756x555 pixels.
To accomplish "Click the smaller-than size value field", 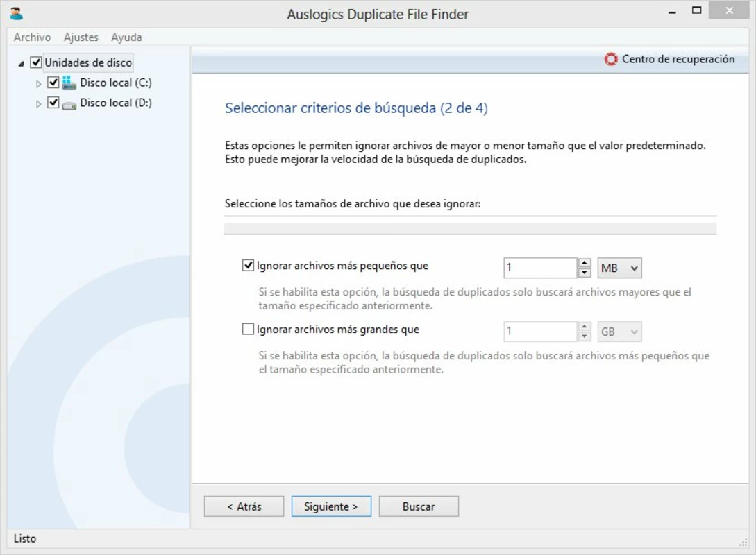I will click(x=540, y=268).
